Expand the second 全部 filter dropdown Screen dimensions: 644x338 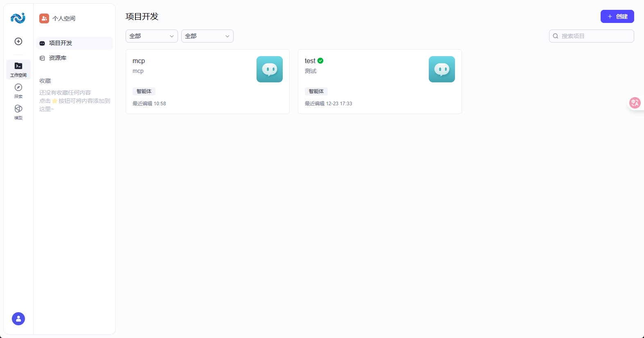point(207,36)
